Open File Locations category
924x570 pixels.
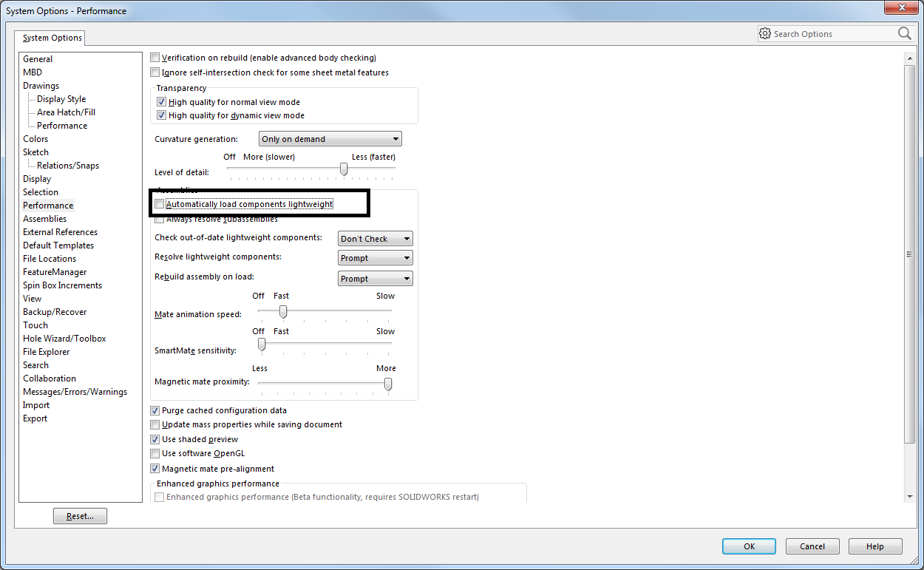(50, 259)
